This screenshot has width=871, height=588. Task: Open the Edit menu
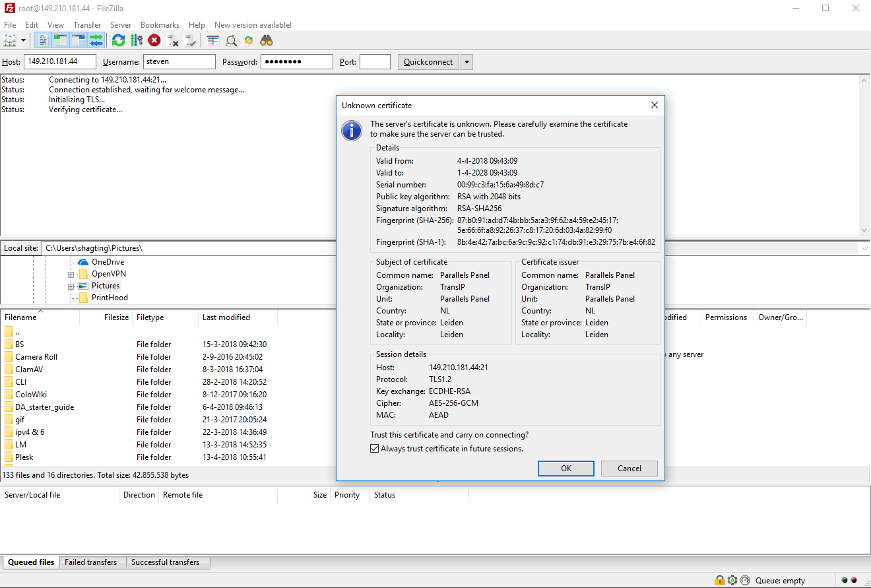pos(32,24)
